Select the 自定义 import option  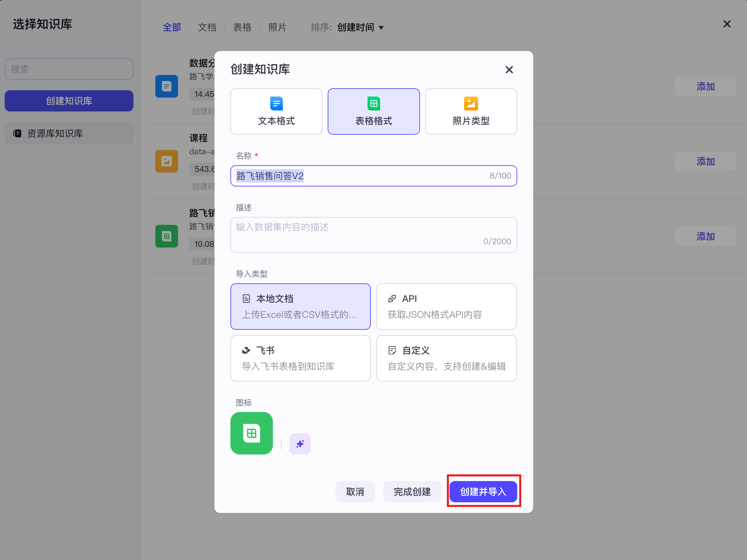point(446,358)
